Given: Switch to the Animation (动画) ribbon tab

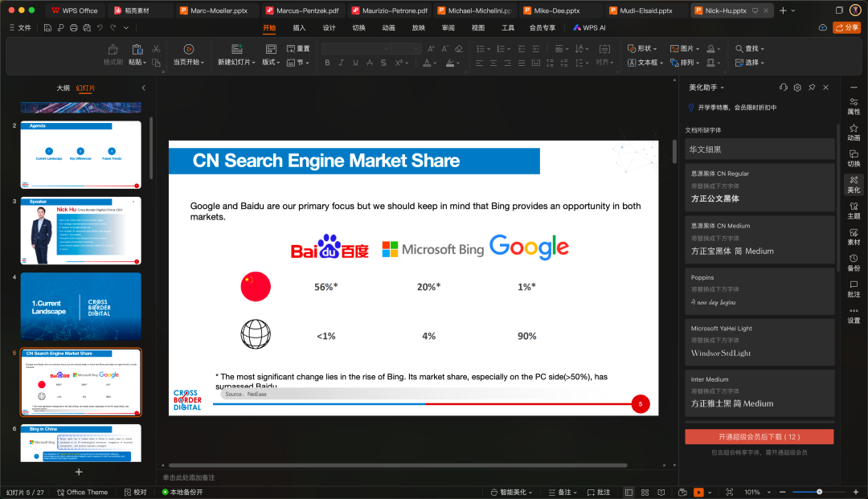Looking at the screenshot, I should [x=389, y=27].
